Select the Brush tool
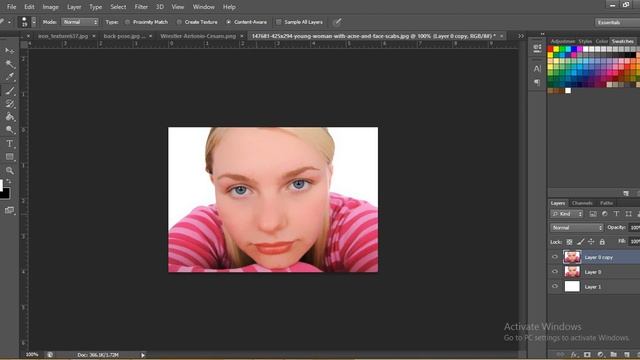Viewport: 640px width, 360px height. click(9, 91)
